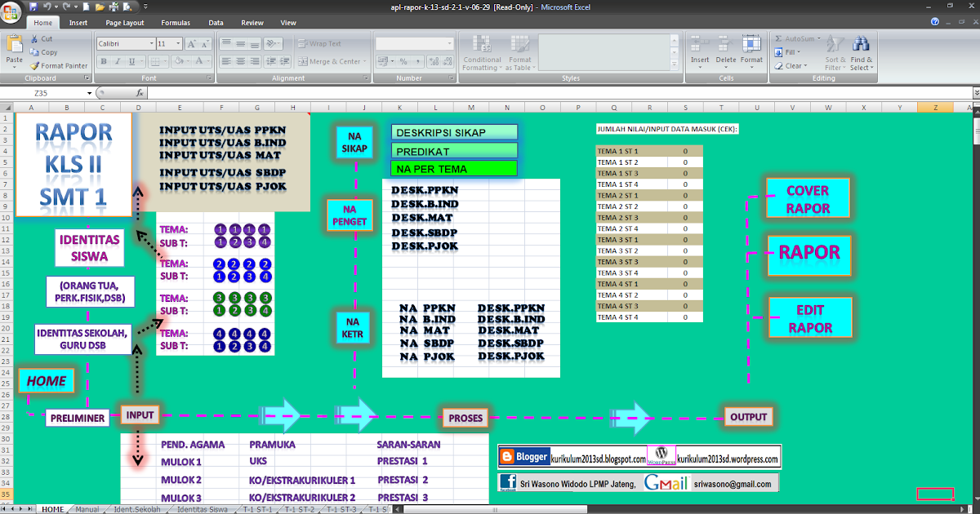The width and height of the screenshot is (980, 514).
Task: Click the Office Button orb
Action: pyautogui.click(x=12, y=12)
